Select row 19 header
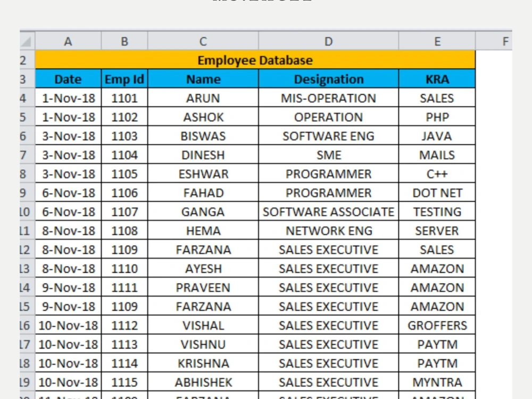 click(x=27, y=382)
